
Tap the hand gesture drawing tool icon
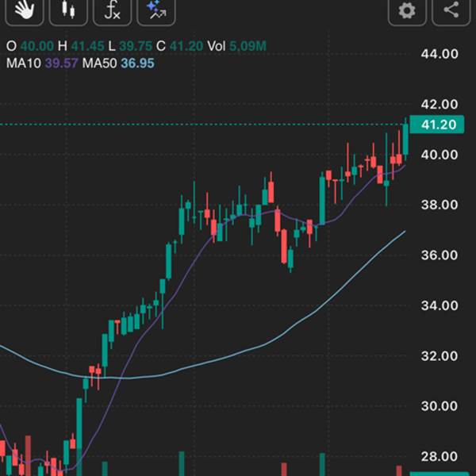tap(25, 10)
